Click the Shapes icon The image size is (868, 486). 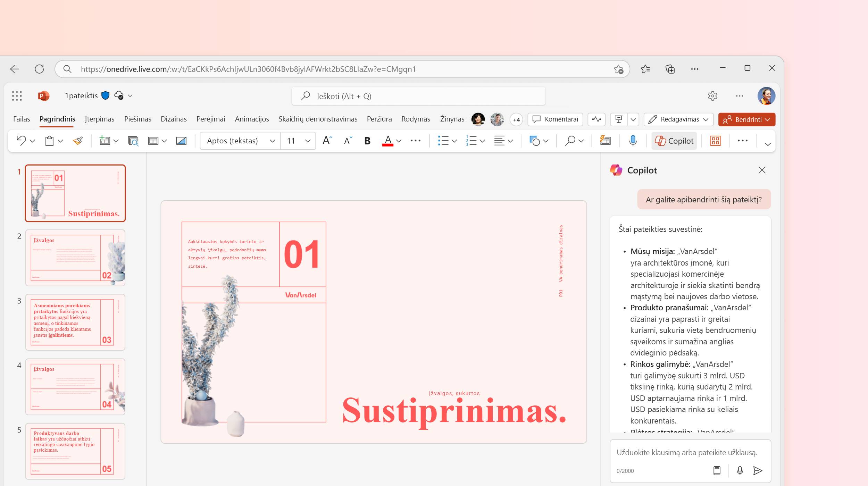(534, 141)
